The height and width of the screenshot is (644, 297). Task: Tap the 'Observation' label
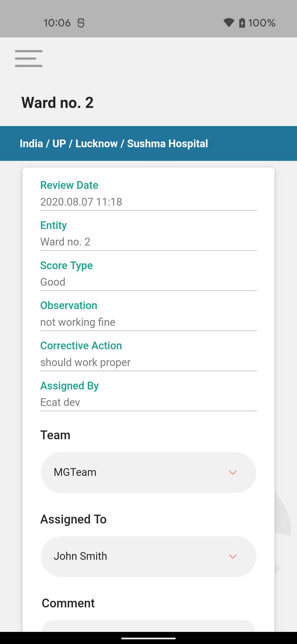coord(69,305)
